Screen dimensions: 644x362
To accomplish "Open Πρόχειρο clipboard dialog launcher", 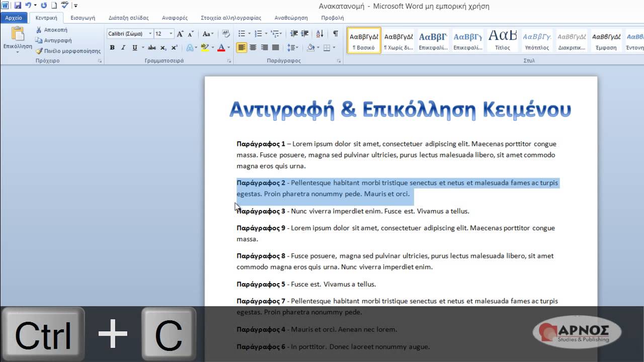I will [100, 61].
